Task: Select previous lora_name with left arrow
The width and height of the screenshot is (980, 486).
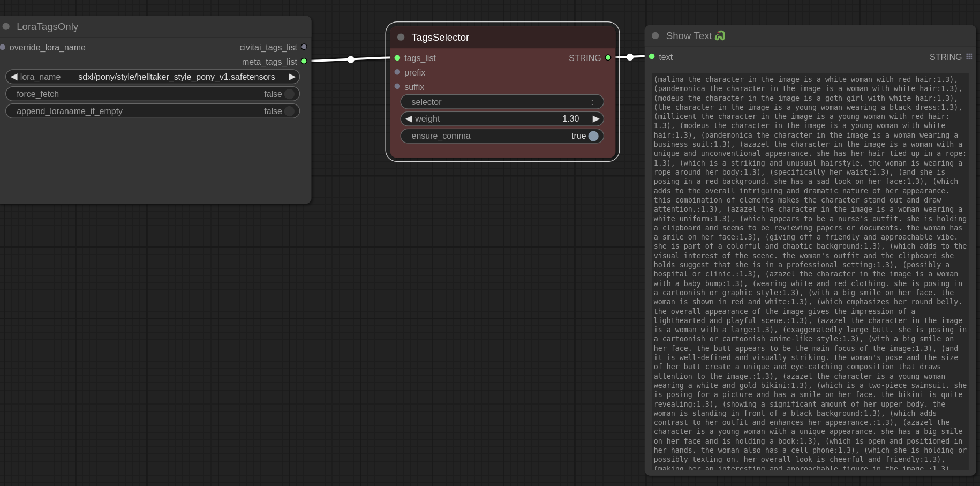Action: [14, 77]
